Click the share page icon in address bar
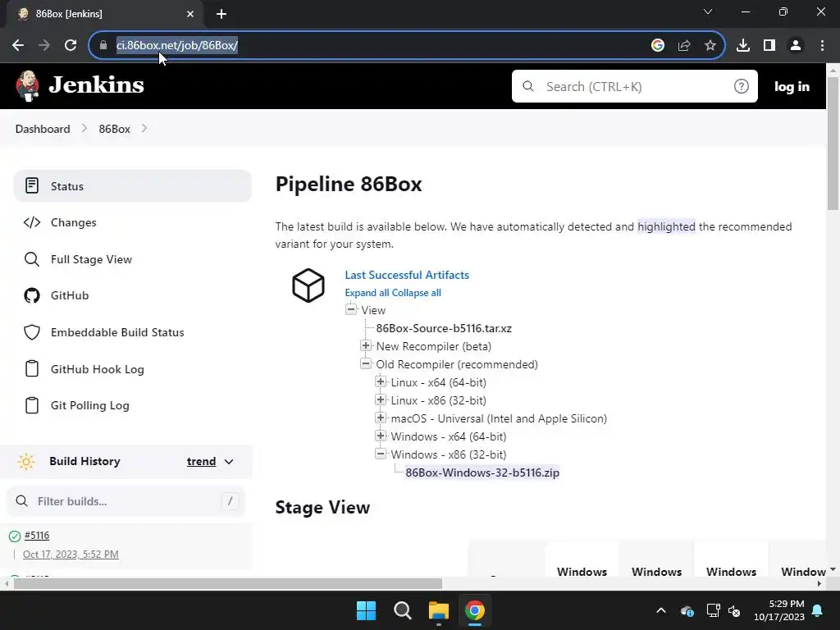Screen dimensions: 840x630 pyautogui.click(x=684, y=46)
